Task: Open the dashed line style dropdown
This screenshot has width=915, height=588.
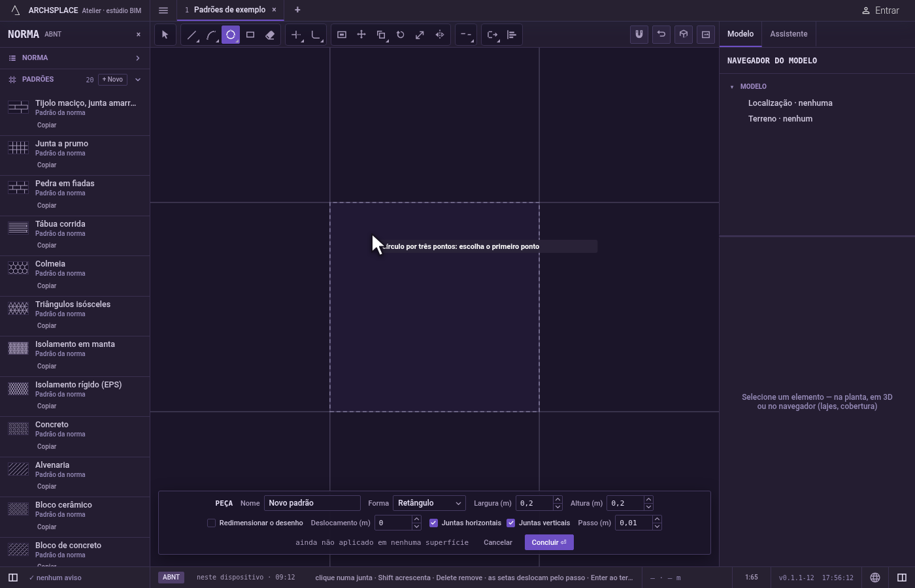Action: [x=466, y=35]
